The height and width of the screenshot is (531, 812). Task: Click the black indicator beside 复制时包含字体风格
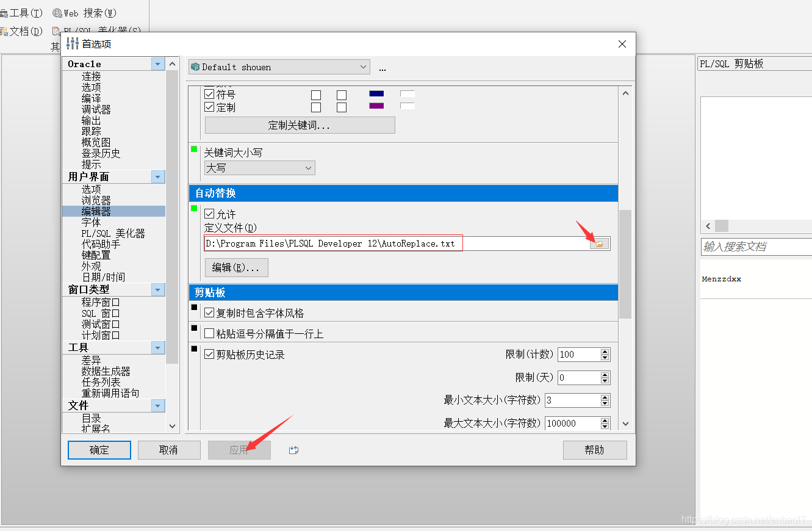(x=195, y=307)
